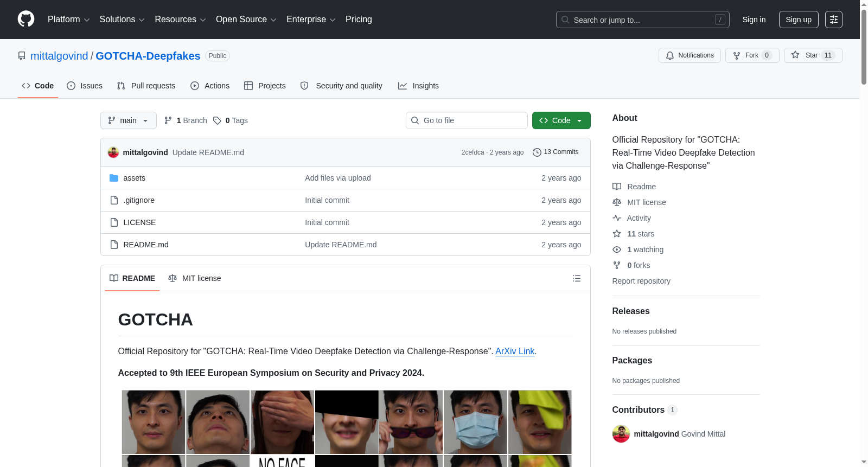Viewport: 868px width, 467px height.
Task: Open the README.md file name
Action: (146, 245)
